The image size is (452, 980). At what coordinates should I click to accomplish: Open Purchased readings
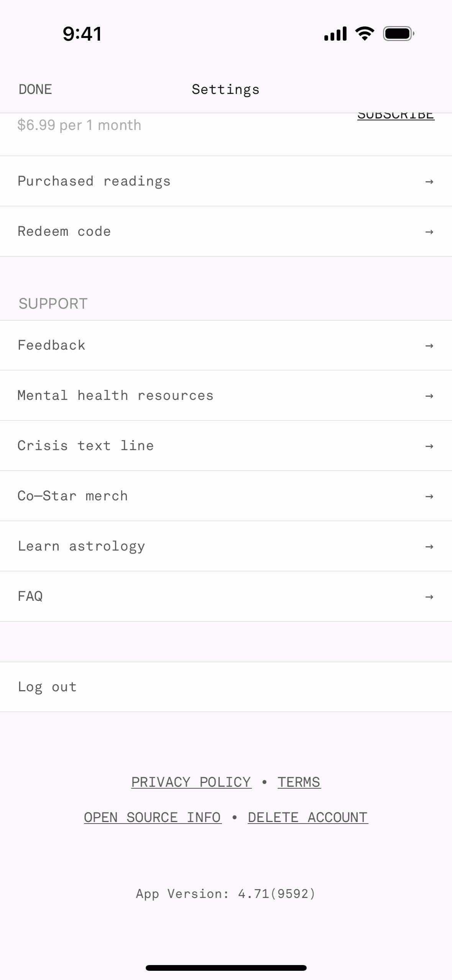(94, 181)
